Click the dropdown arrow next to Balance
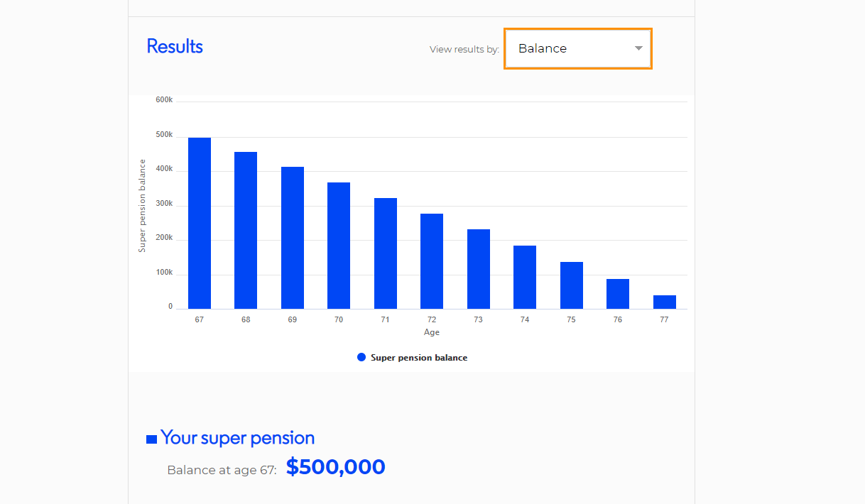This screenshot has height=504, width=865. (x=638, y=48)
